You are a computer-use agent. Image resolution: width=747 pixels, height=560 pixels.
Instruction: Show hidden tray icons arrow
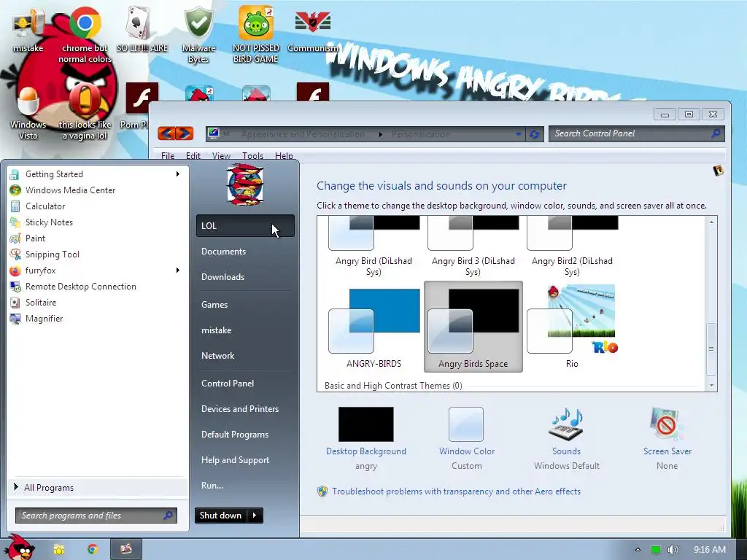click(638, 550)
